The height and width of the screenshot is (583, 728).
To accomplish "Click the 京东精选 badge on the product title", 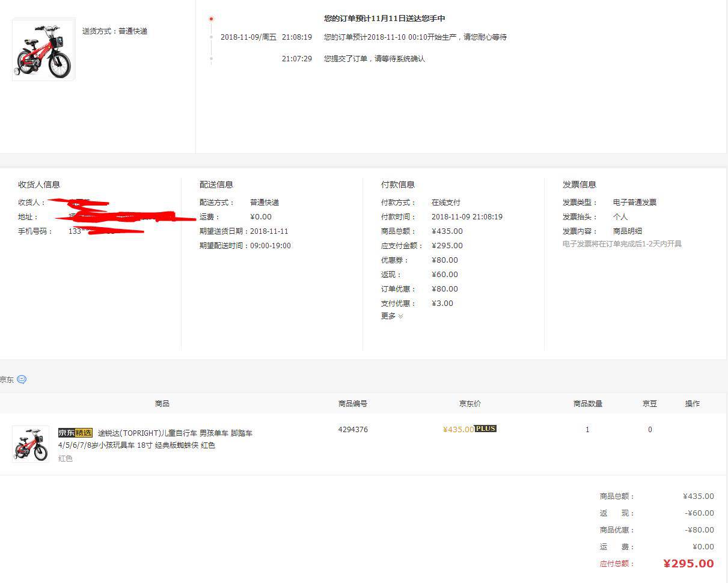I will (x=75, y=433).
